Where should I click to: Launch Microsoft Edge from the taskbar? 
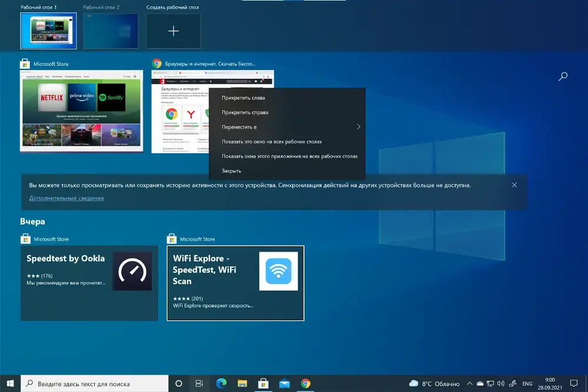point(221,383)
